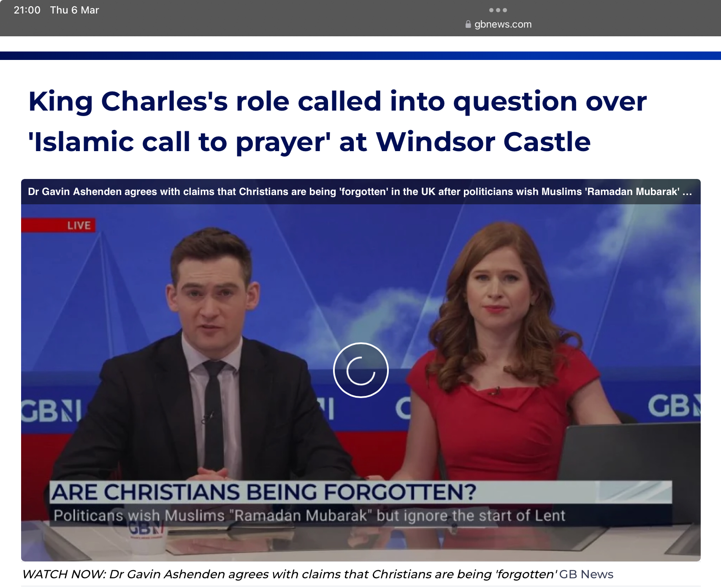Click the video title bar about Dr Gavin Ashenden

(x=360, y=192)
